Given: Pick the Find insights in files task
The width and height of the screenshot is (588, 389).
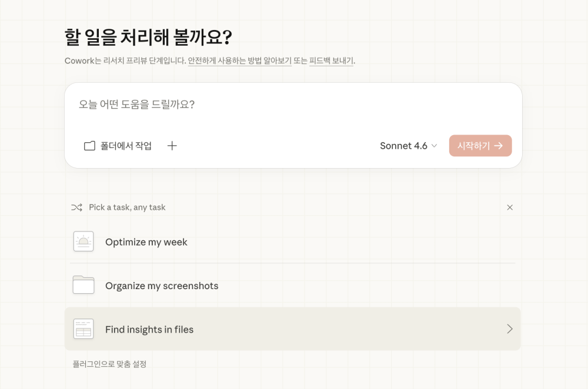Looking at the screenshot, I should point(149,330).
